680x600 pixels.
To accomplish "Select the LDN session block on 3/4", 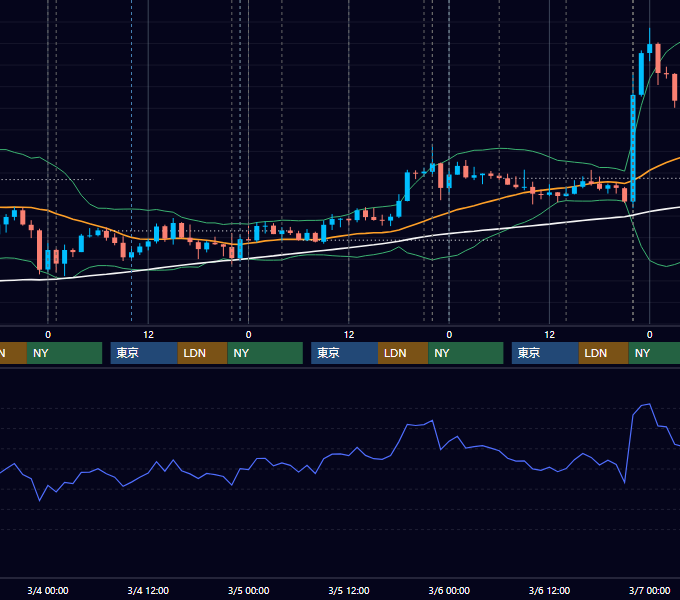I will 203,353.
